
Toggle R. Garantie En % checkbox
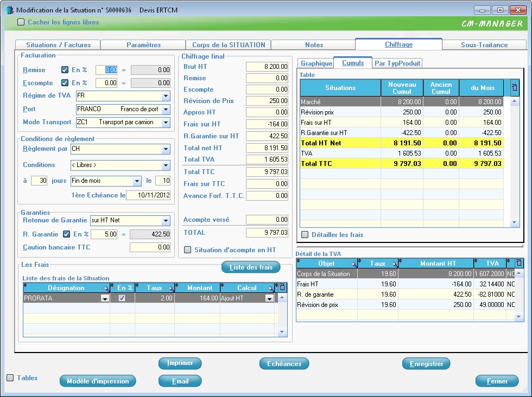pos(66,234)
